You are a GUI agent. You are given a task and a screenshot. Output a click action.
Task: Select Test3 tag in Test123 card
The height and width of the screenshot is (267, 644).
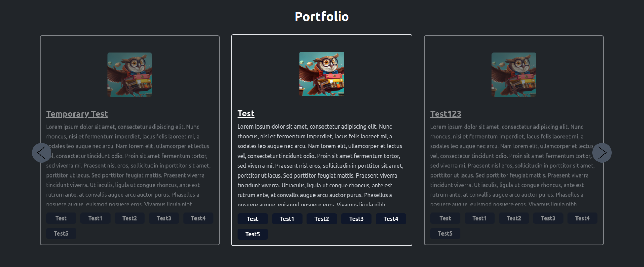[x=548, y=218]
